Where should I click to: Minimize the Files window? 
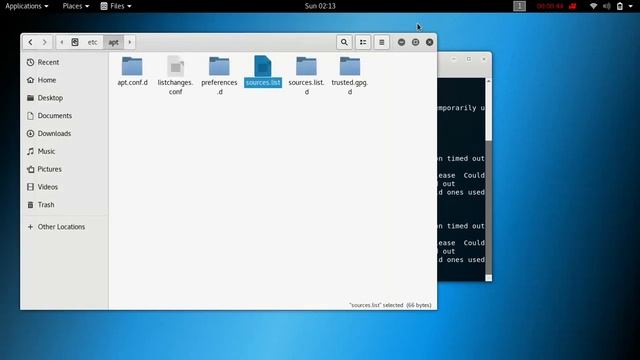tap(401, 42)
